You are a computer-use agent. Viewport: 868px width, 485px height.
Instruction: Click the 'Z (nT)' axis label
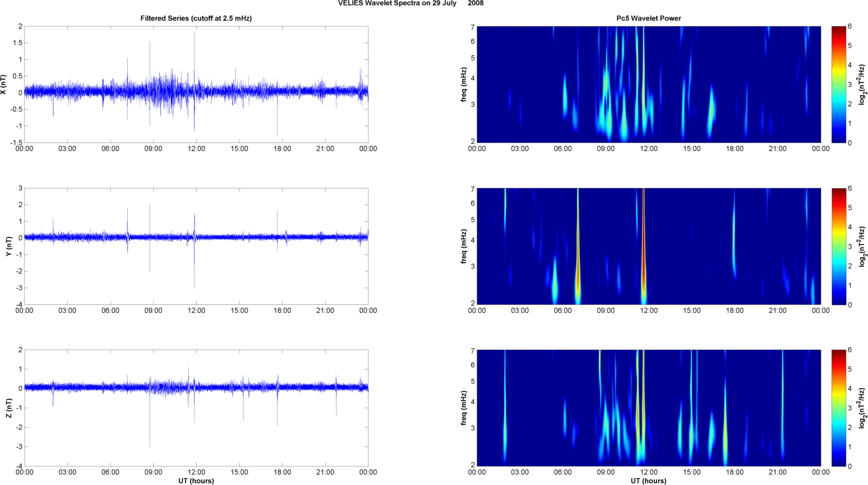click(9, 408)
